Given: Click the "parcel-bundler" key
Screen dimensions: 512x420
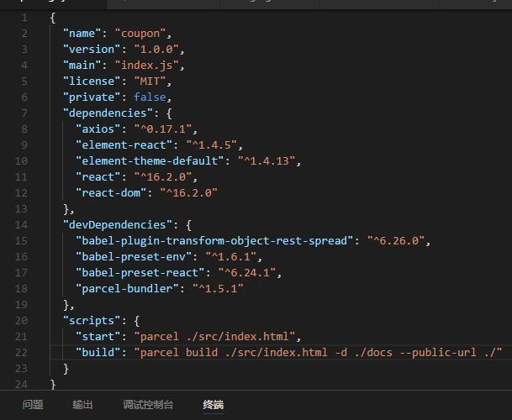Looking at the screenshot, I should click(127, 288).
